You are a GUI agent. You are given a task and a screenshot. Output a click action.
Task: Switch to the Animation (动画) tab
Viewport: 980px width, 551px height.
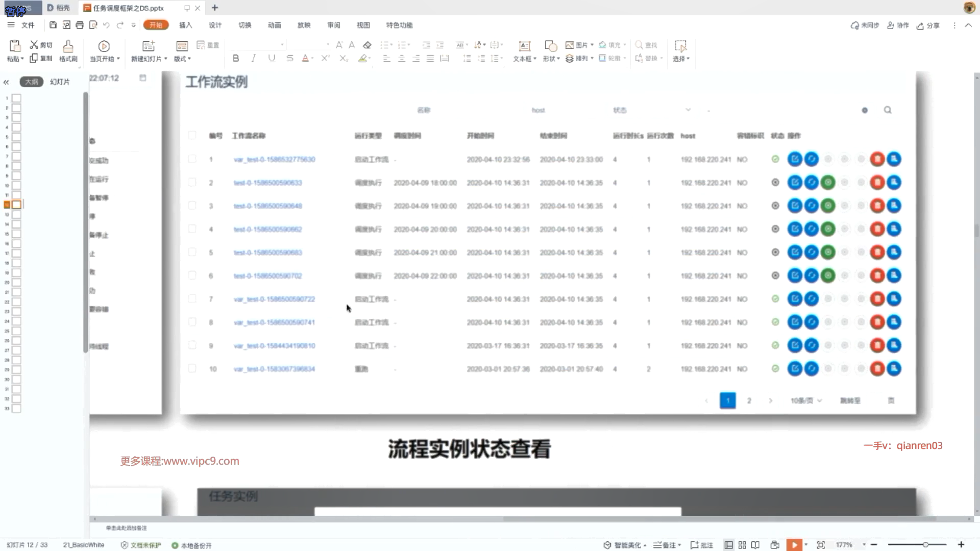274,25
